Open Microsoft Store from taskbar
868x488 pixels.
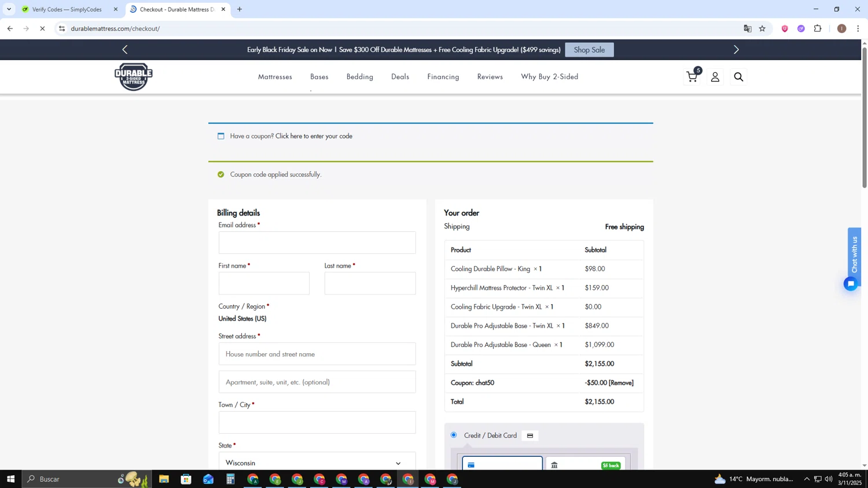click(186, 479)
